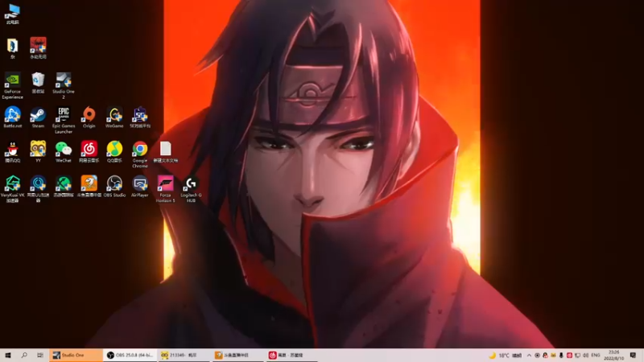Select the yellow folder desktop shortcut
The width and height of the screenshot is (644, 362).
[x=13, y=48]
